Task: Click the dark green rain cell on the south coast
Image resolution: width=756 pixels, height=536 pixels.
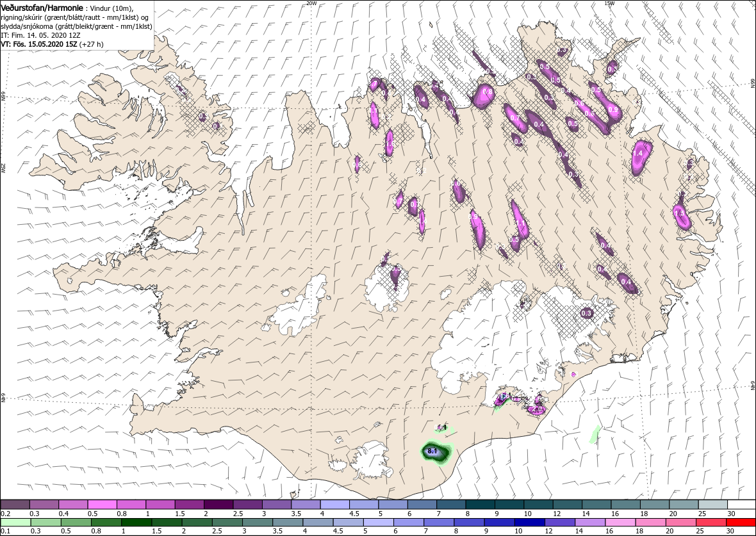Action: click(x=438, y=453)
